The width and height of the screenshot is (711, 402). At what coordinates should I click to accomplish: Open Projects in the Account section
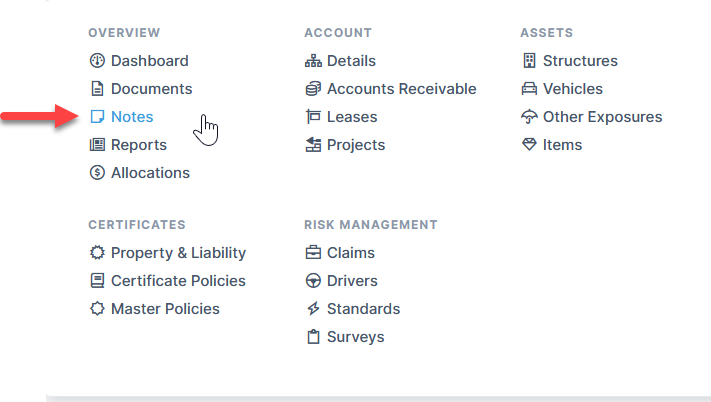pos(357,145)
